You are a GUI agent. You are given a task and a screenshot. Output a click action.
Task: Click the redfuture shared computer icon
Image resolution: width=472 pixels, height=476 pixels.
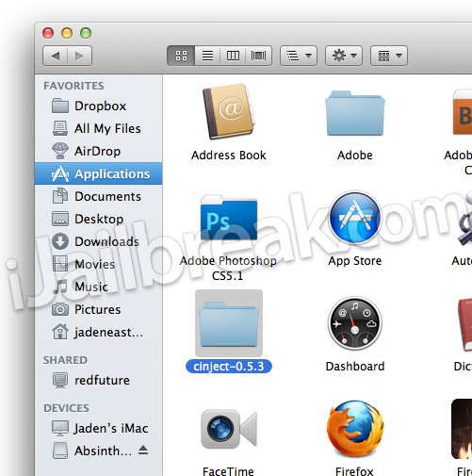(x=60, y=380)
